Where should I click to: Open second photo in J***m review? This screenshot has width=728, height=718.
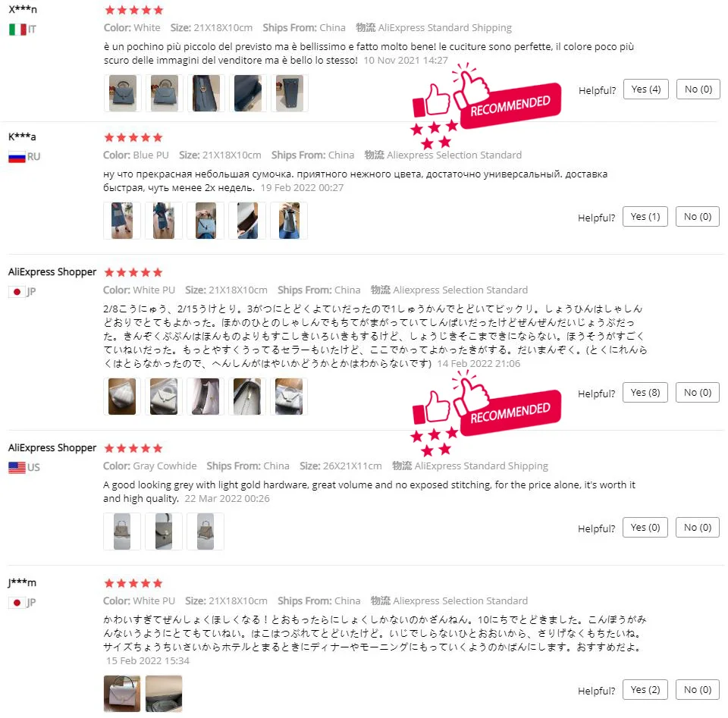coord(164,694)
